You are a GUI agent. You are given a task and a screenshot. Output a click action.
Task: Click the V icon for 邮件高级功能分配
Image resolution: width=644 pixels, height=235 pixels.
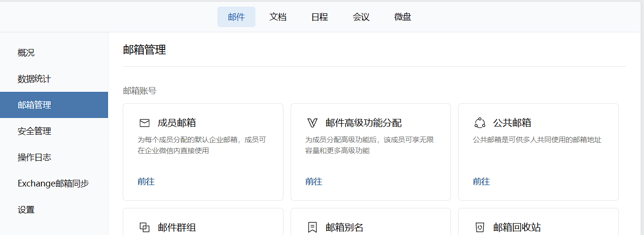312,123
